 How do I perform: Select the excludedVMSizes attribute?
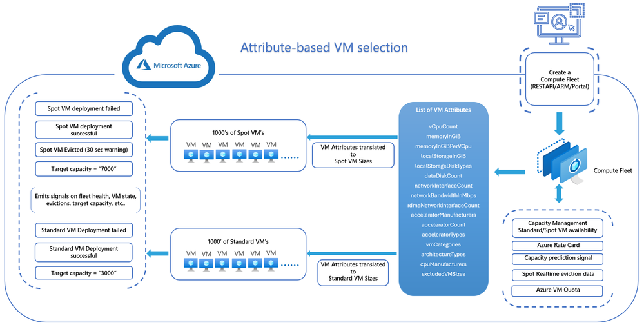pos(444,274)
